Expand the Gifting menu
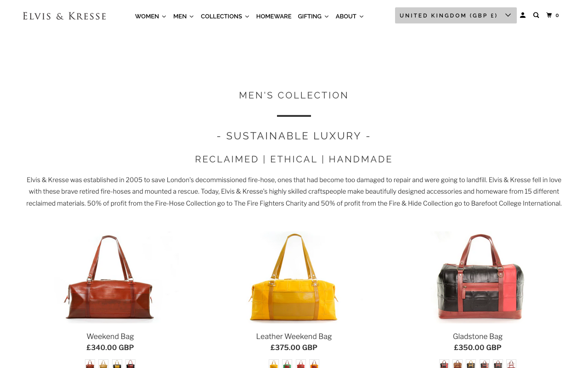Image resolution: width=588 pixels, height=368 pixels. click(x=313, y=17)
